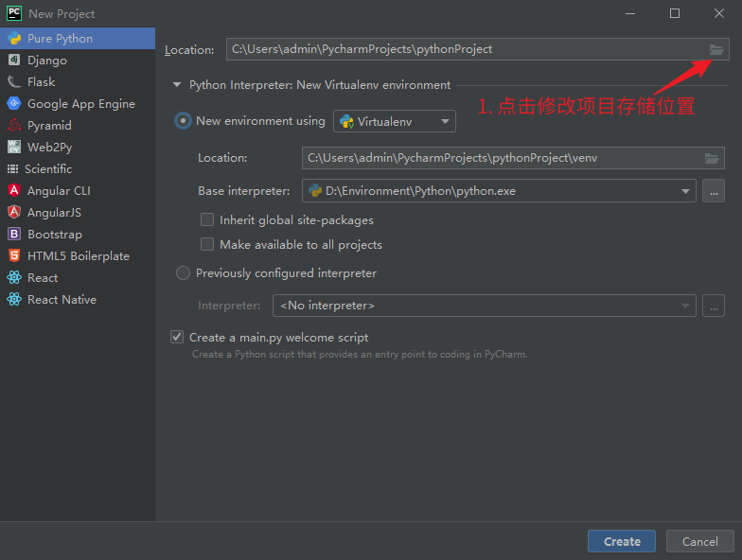Open the Virtualenv environment type dropdown
The width and height of the screenshot is (742, 560).
[x=395, y=121]
